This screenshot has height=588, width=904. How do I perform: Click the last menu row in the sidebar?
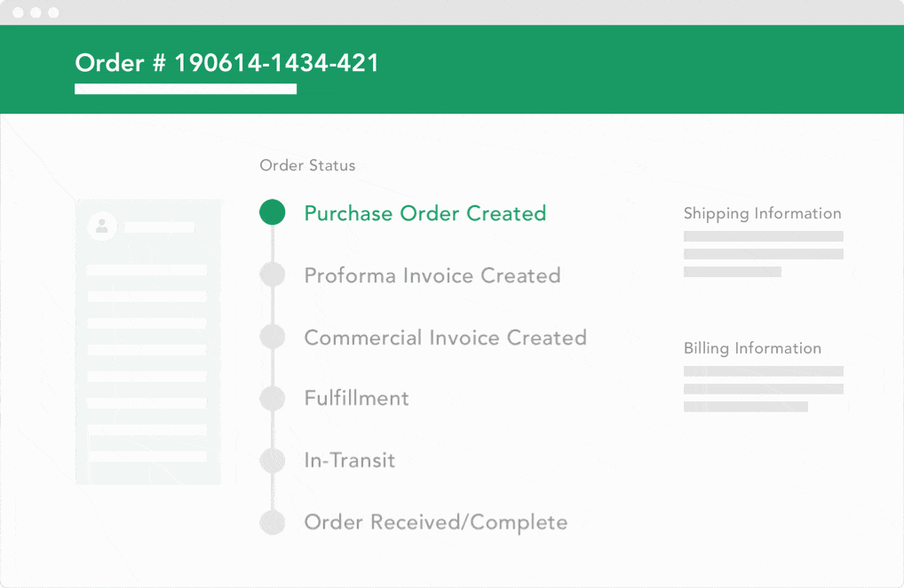[147, 457]
